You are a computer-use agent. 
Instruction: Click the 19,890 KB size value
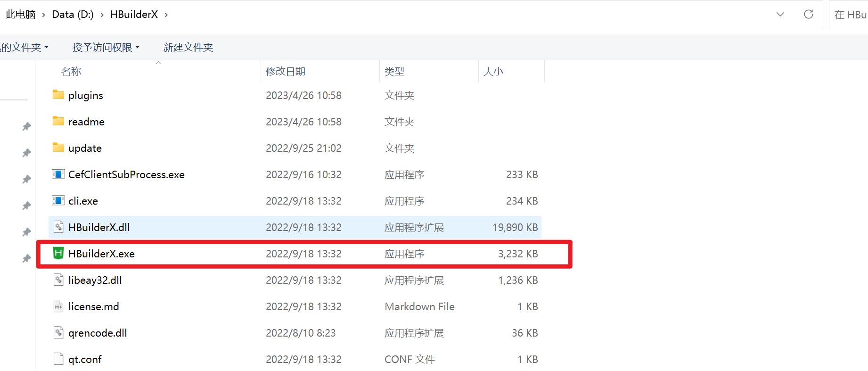point(515,227)
